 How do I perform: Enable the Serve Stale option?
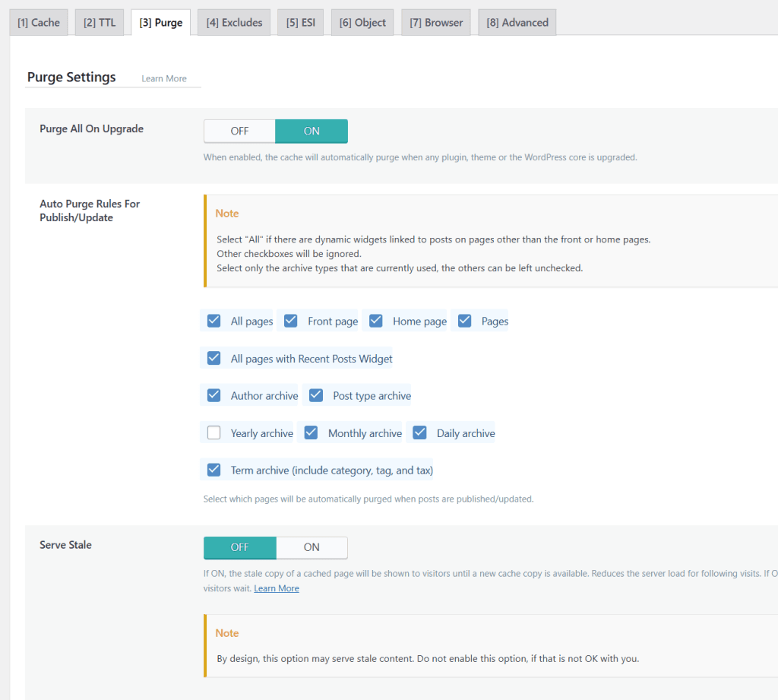312,547
